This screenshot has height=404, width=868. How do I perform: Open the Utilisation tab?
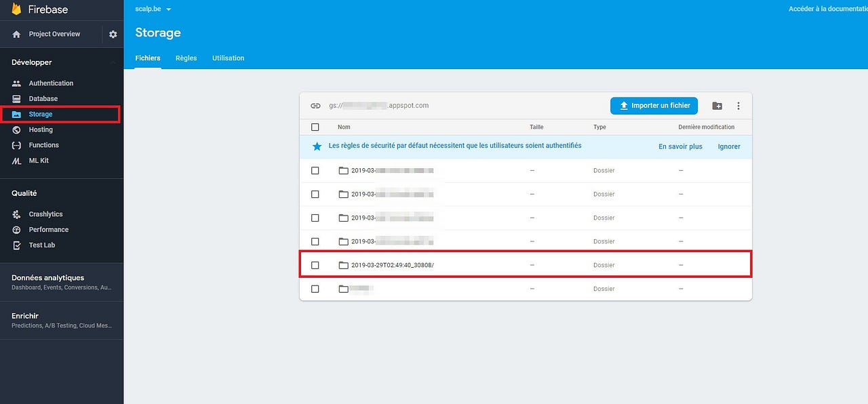(x=228, y=58)
